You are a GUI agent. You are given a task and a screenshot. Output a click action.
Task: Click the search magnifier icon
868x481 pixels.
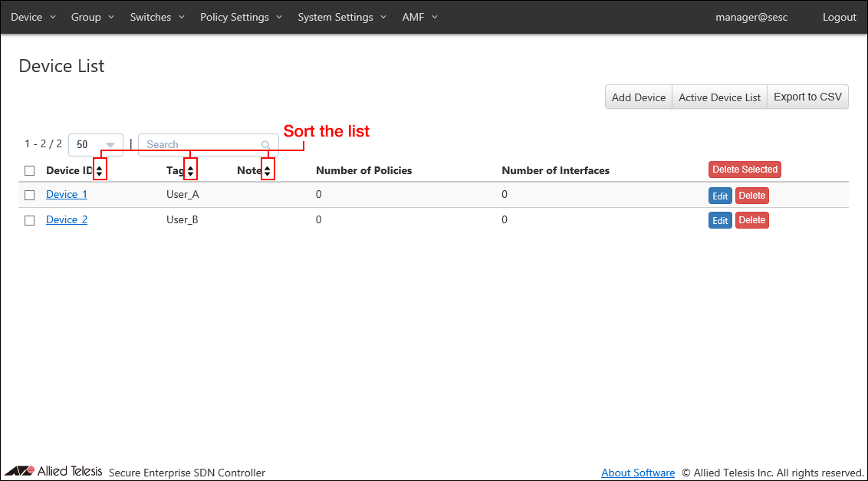[x=265, y=145]
